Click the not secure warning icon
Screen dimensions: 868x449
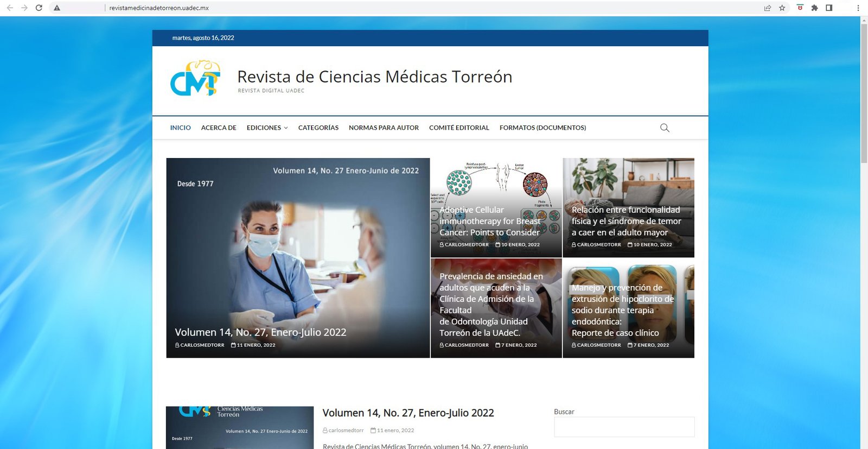pos(57,8)
